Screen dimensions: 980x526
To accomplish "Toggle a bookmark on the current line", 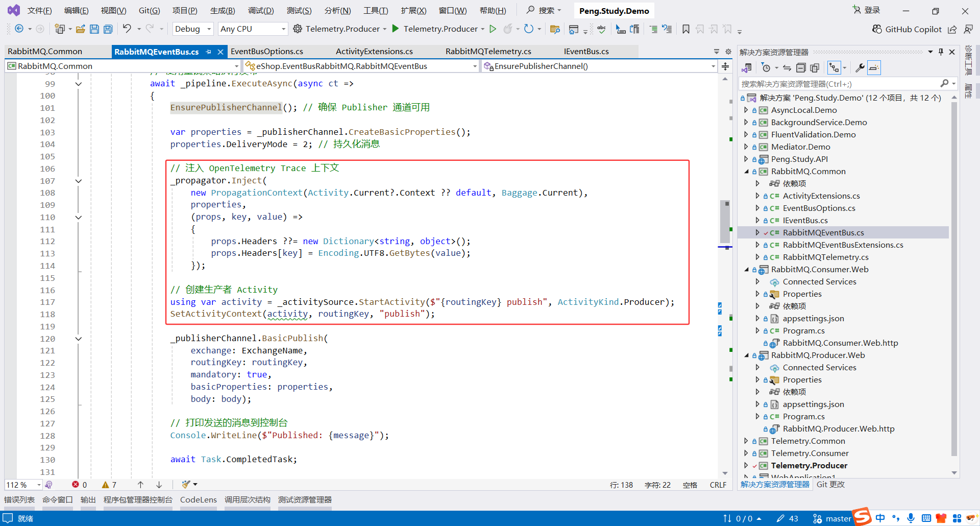I will [686, 29].
